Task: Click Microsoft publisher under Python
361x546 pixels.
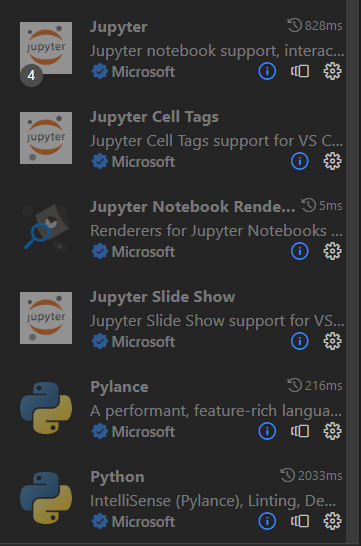Action: [143, 522]
